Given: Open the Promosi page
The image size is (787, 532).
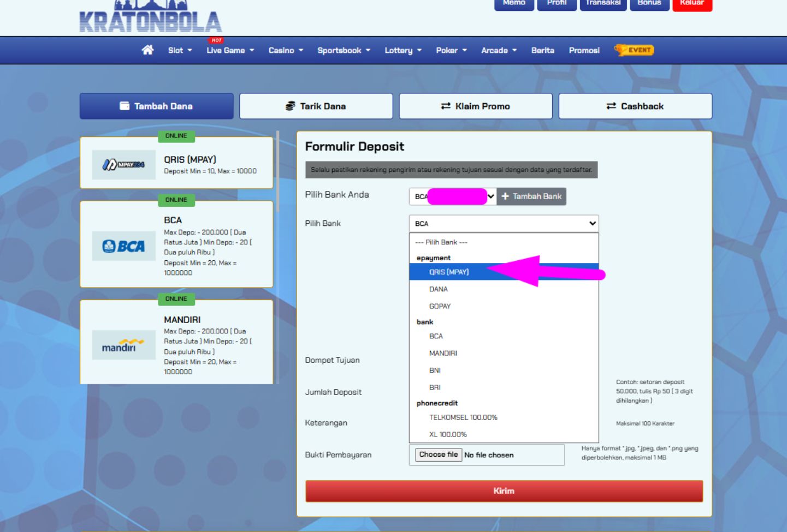Looking at the screenshot, I should coord(584,50).
